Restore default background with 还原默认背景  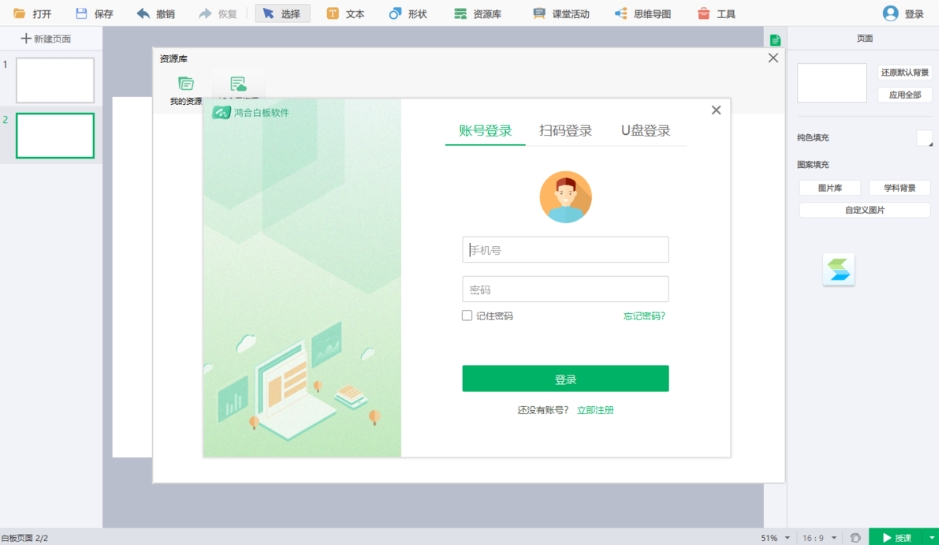tap(904, 72)
